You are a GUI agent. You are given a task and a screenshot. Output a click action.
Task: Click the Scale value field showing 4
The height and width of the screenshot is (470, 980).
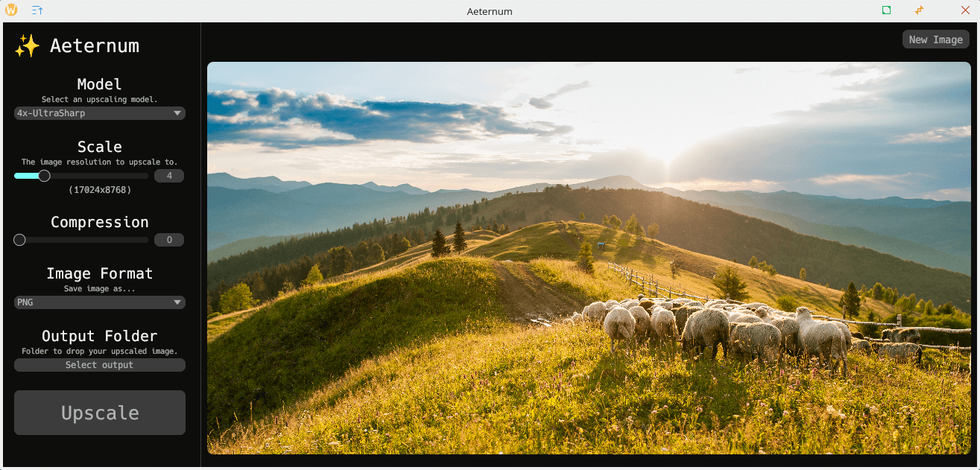point(169,176)
